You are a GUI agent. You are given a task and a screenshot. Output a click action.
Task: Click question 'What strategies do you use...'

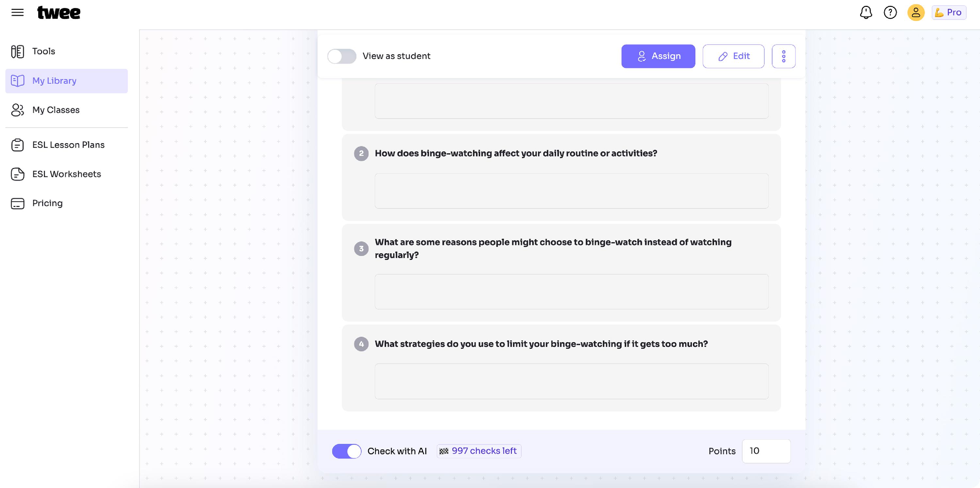tap(541, 344)
